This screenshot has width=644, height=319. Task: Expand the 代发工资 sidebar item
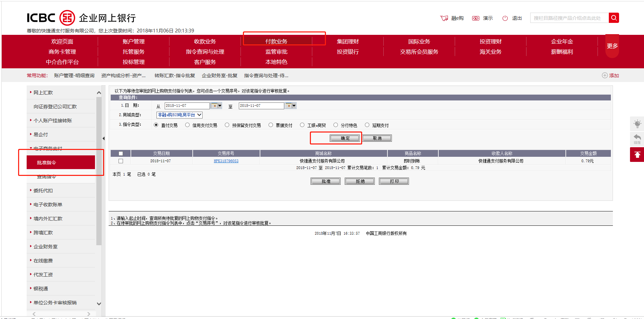(43, 275)
